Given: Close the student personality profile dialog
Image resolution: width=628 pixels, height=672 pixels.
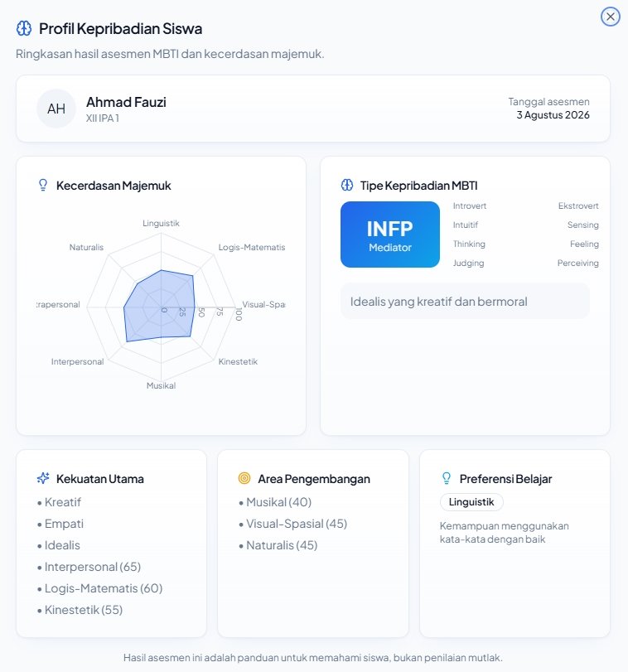Looking at the screenshot, I should (x=610, y=17).
